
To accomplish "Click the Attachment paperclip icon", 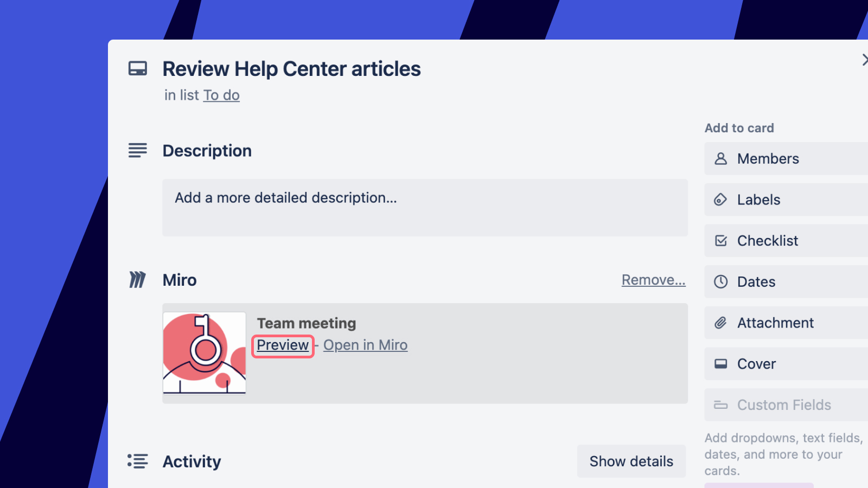I will point(720,323).
